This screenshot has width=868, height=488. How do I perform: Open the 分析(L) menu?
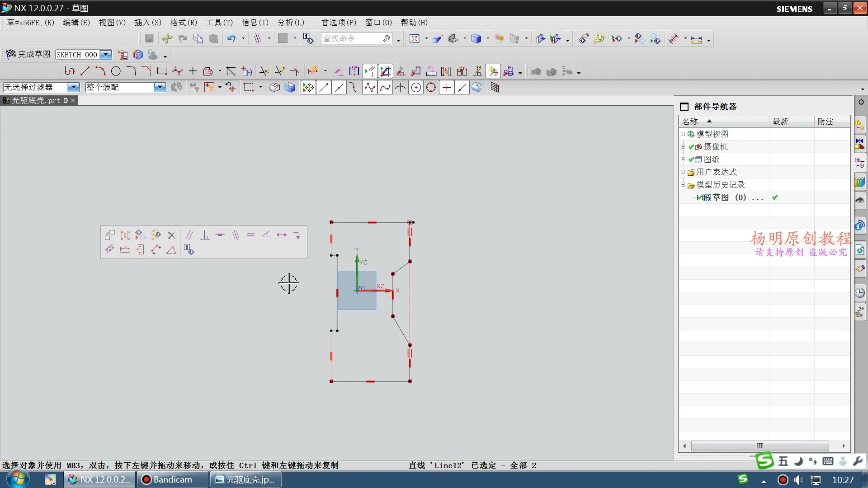(290, 23)
